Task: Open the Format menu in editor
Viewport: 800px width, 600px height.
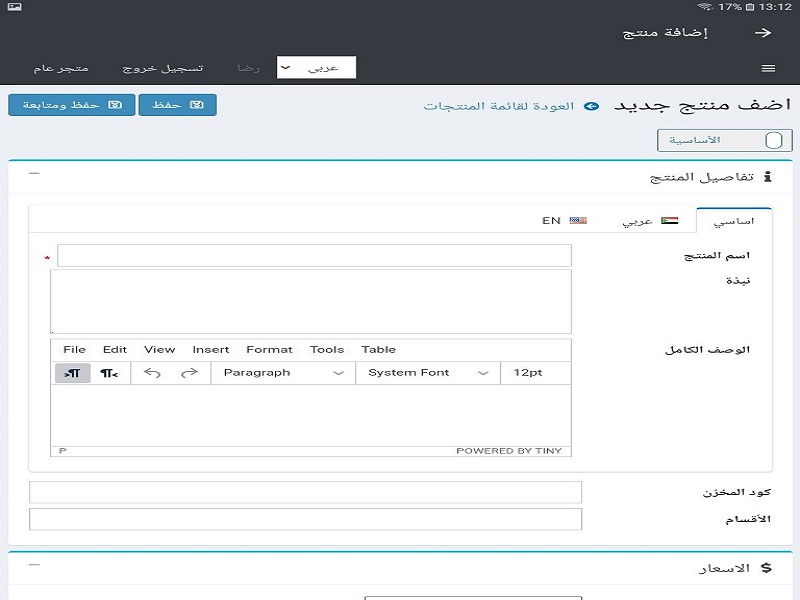Action: pos(269,350)
